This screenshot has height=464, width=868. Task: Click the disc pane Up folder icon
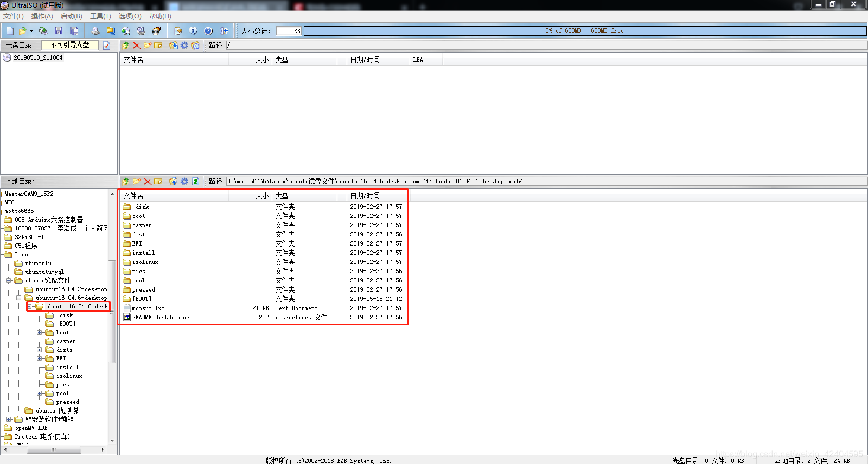[126, 46]
